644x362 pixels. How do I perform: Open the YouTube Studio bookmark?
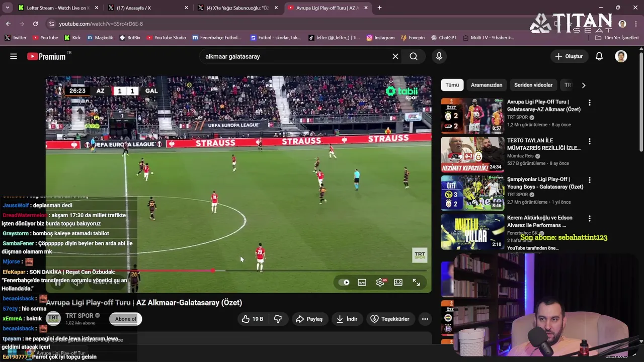(166, 38)
